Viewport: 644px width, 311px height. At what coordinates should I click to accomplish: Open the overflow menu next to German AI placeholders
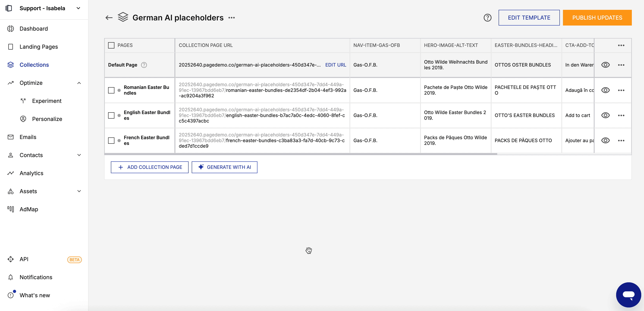232,17
